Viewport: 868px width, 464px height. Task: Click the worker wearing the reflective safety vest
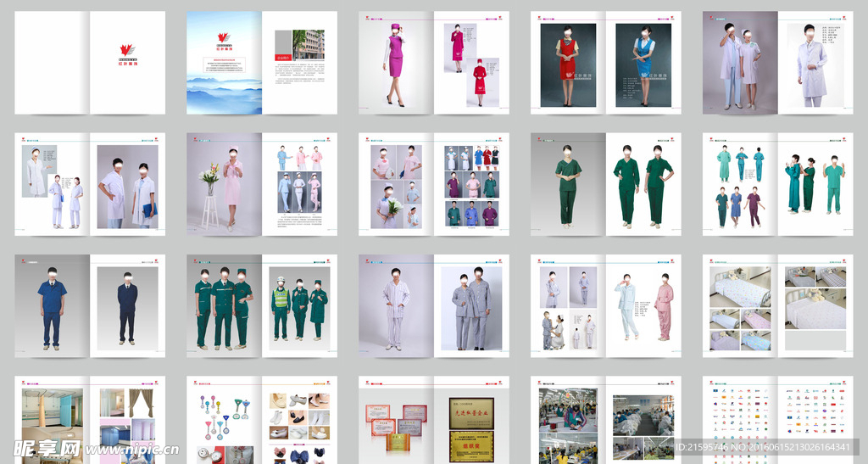click(281, 307)
